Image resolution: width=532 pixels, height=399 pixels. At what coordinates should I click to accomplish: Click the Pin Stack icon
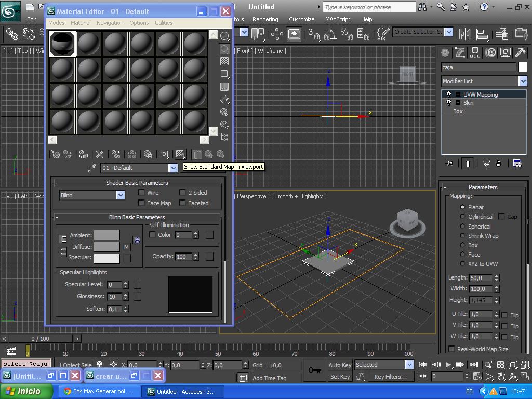click(x=448, y=164)
